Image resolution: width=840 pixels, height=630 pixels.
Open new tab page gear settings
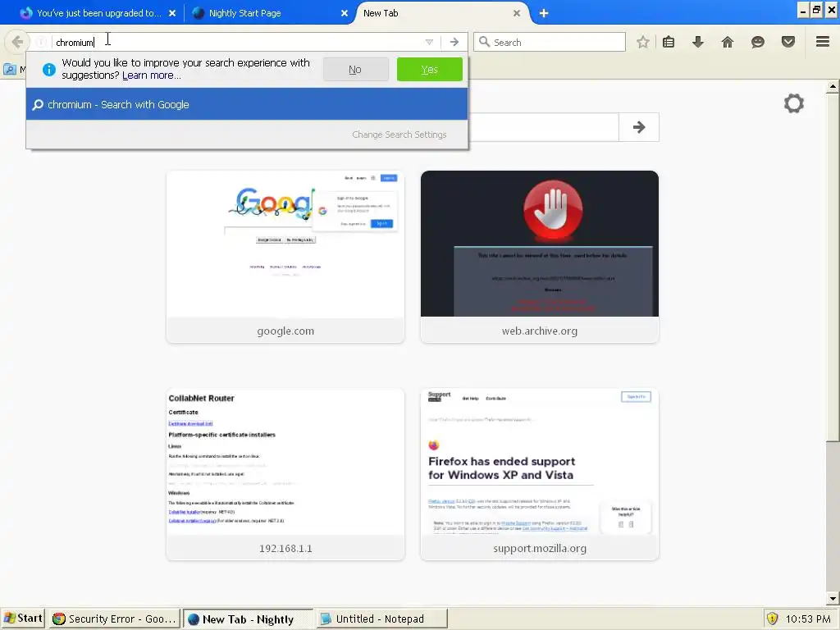point(794,103)
